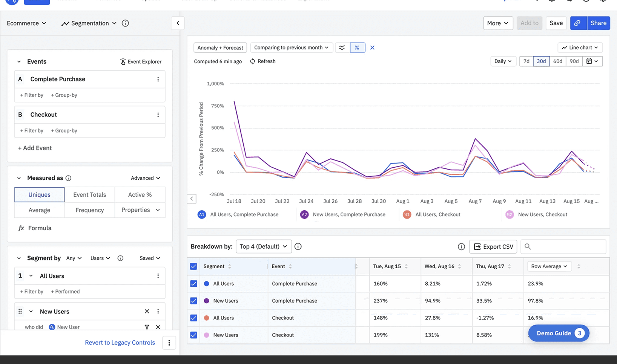
Task: Click the info icon next to Top 4 dropdown
Action: pyautogui.click(x=298, y=246)
